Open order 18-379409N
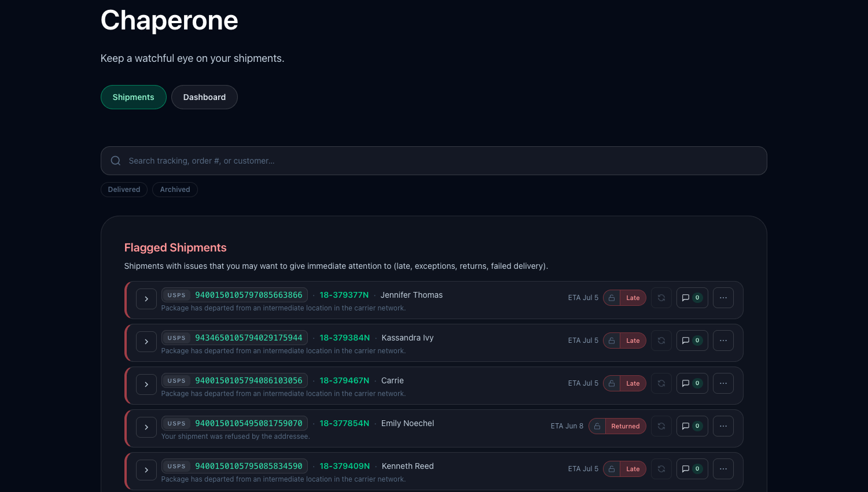Image resolution: width=868 pixels, height=492 pixels. pos(344,466)
